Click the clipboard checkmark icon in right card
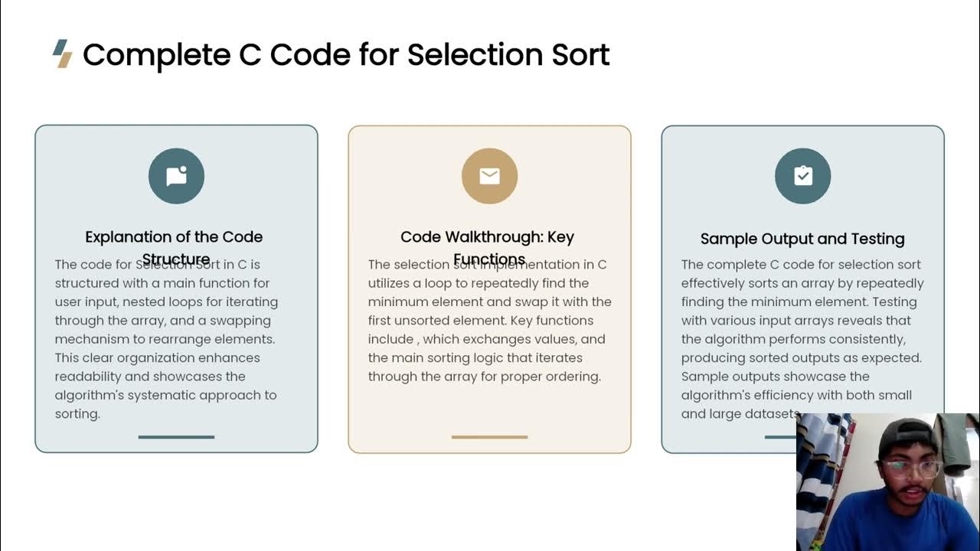The image size is (980, 551). pyautogui.click(x=802, y=176)
